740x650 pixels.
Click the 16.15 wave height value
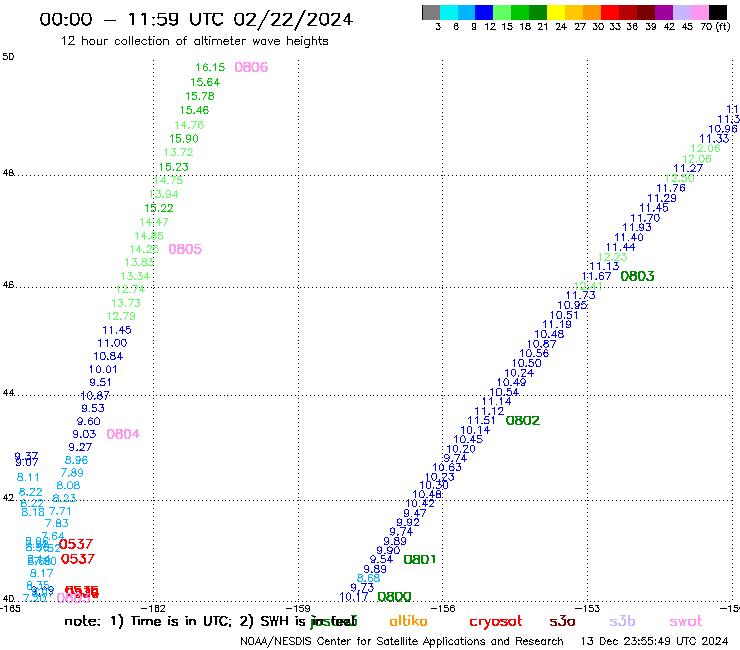[x=210, y=68]
